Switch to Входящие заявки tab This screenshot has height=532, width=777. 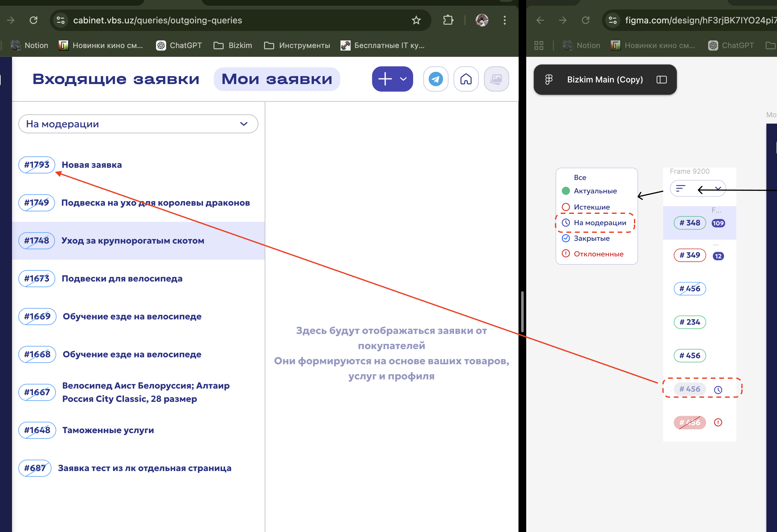(x=116, y=79)
